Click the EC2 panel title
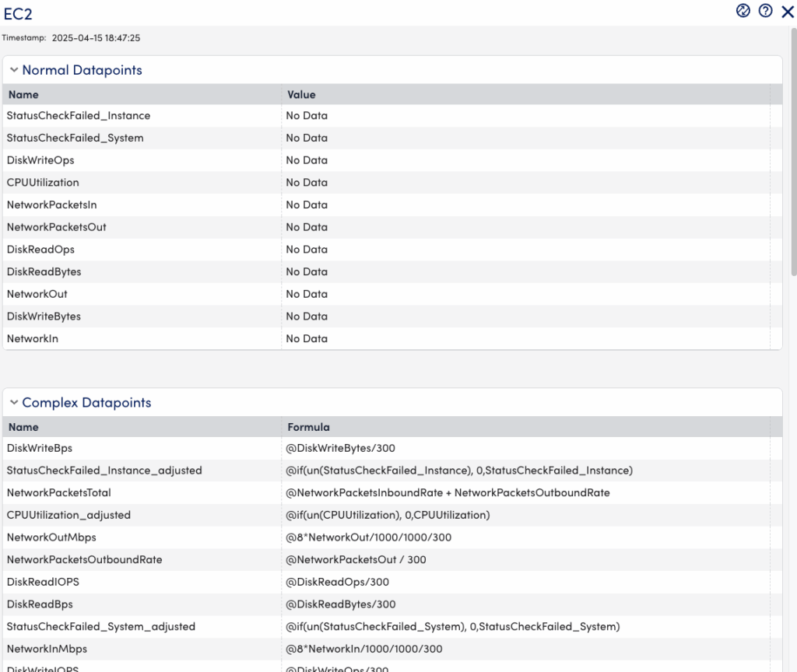Viewport: 797px width, 672px height. 18,14
